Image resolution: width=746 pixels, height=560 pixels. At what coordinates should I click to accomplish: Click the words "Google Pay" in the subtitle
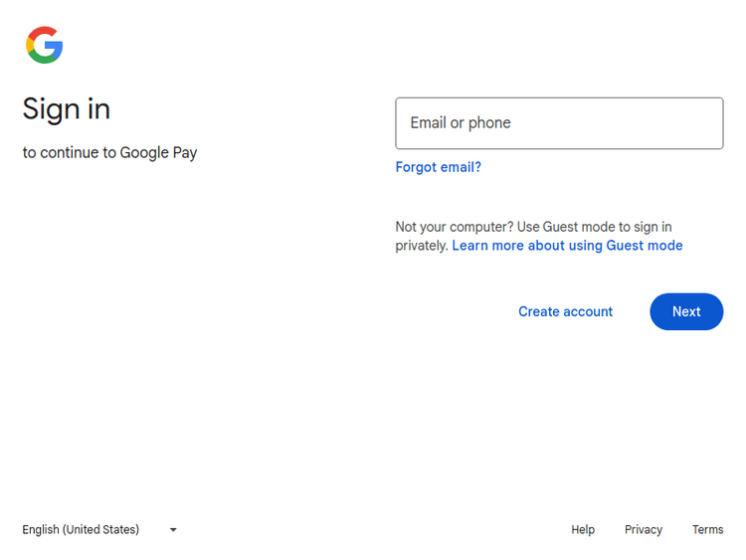point(158,153)
